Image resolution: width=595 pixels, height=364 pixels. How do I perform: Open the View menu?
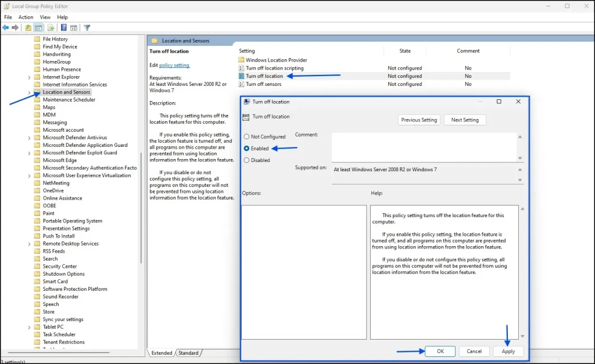pos(45,17)
